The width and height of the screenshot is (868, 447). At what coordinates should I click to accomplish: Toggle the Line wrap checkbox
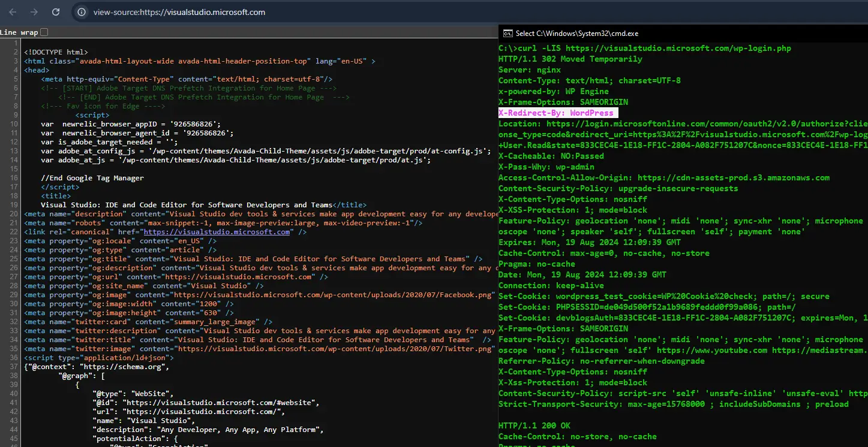(x=44, y=32)
